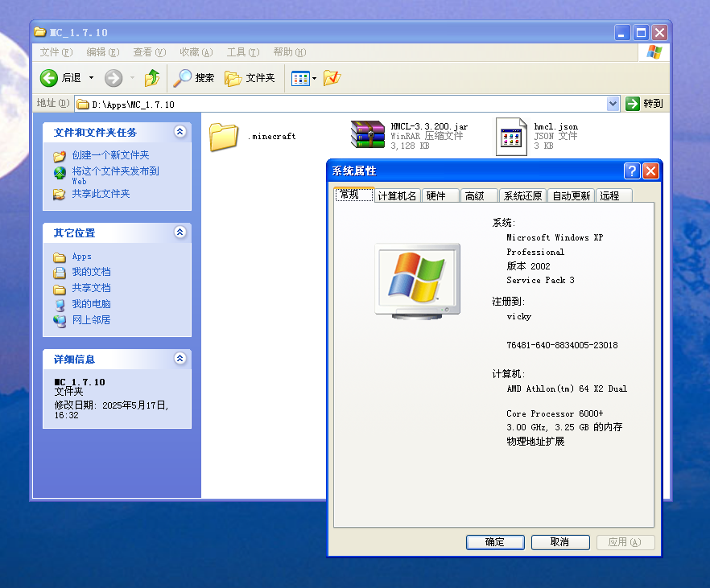Click the Forward arrow icon in toolbar
This screenshot has height=588, width=710.
114,78
